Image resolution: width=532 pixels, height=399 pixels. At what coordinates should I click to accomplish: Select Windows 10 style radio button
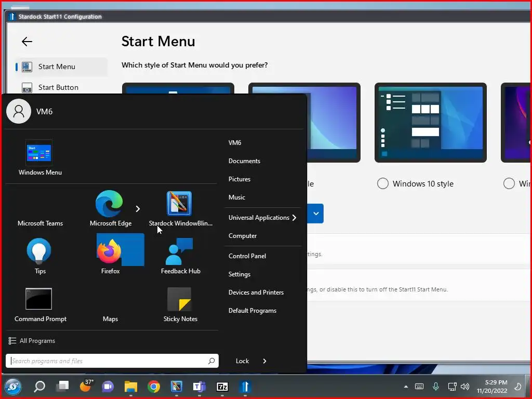click(x=383, y=183)
